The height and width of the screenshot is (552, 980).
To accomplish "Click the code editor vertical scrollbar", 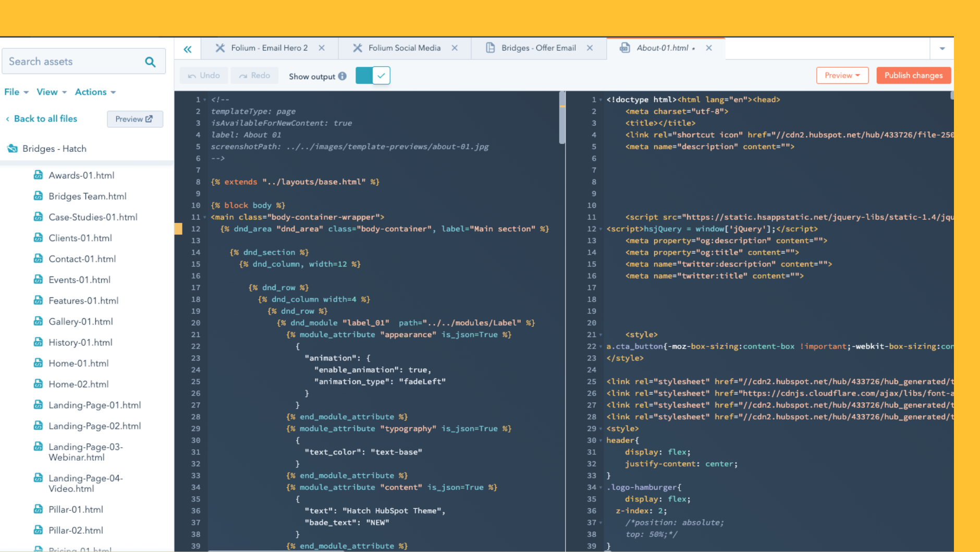I will pyautogui.click(x=562, y=118).
